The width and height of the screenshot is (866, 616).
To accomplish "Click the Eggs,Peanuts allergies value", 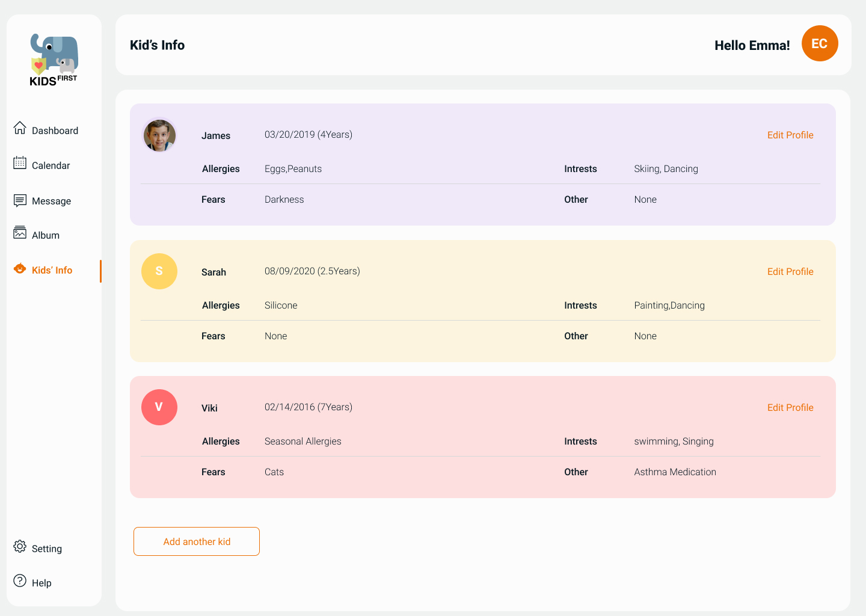I will pos(293,169).
